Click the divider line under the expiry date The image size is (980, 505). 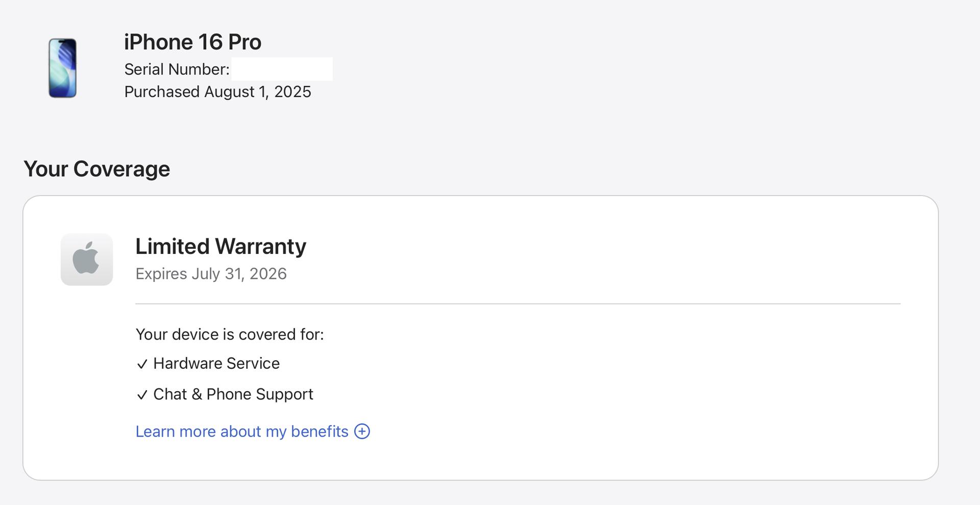coord(518,304)
